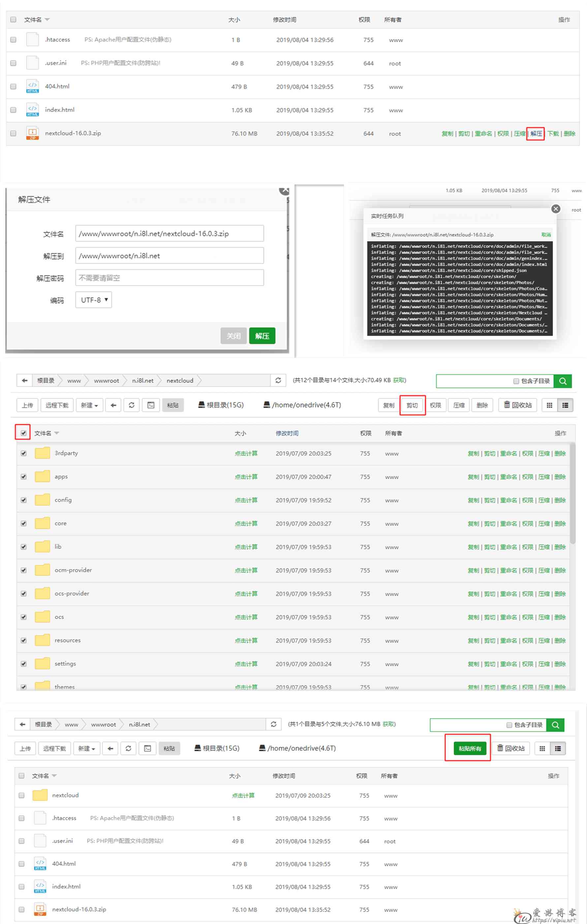Click the nextcloud folder list scrollbar
This screenshot has width=587, height=924.
coord(572,493)
